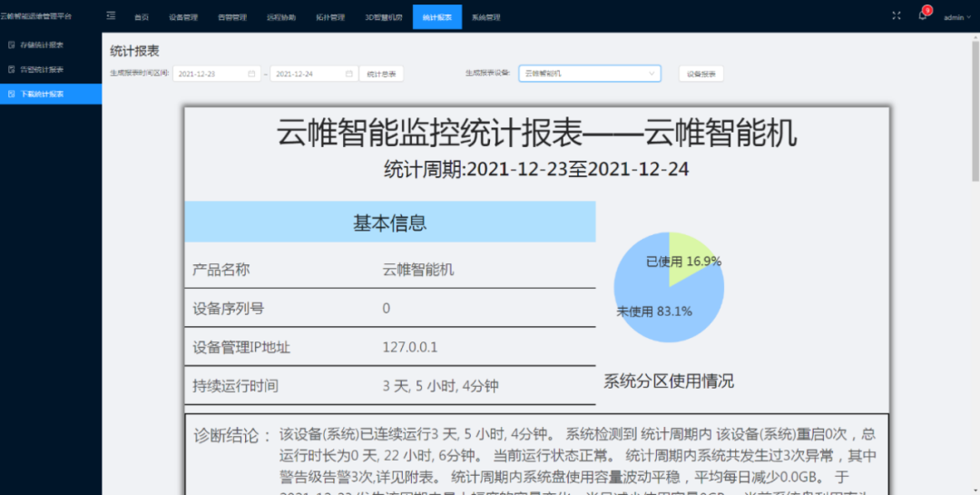The width and height of the screenshot is (980, 495).
Task: Toggle fullscreen mode icon
Action: pos(897,16)
